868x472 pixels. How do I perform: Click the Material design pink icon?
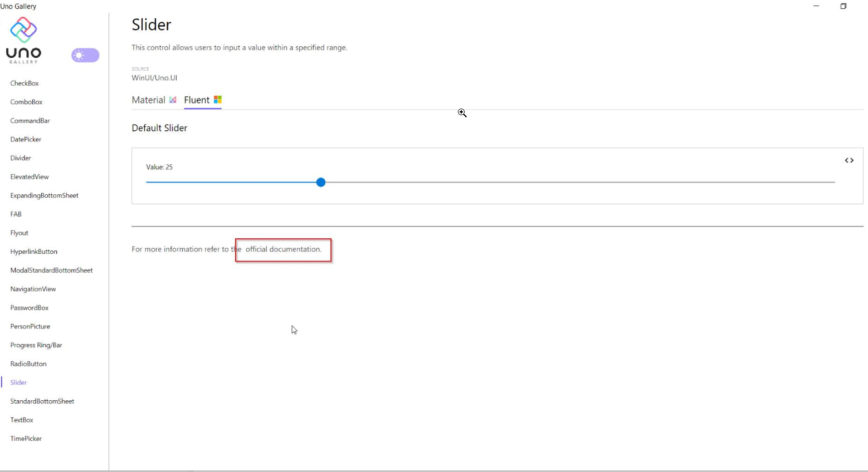(x=172, y=100)
